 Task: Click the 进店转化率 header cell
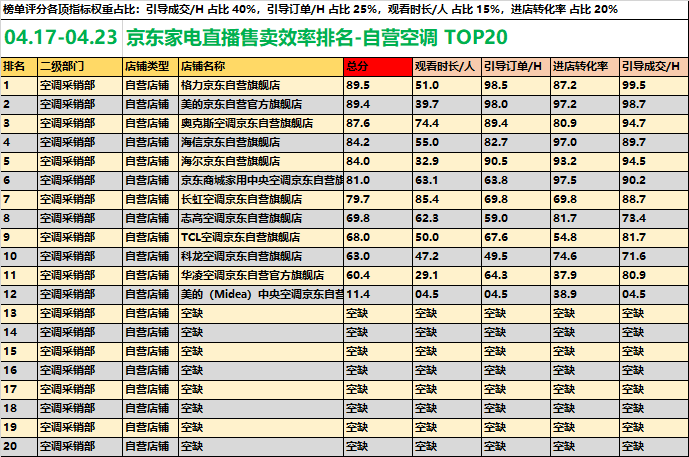click(x=585, y=66)
